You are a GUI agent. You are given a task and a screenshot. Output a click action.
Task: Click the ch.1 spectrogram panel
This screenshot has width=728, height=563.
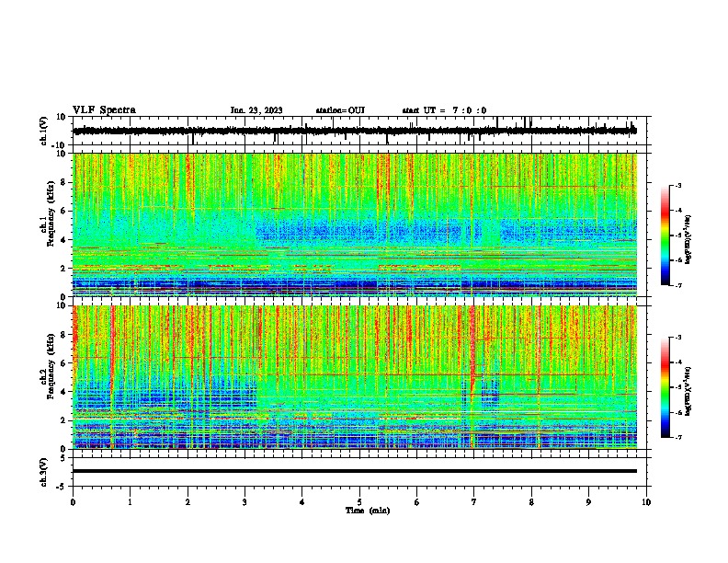pos(355,224)
